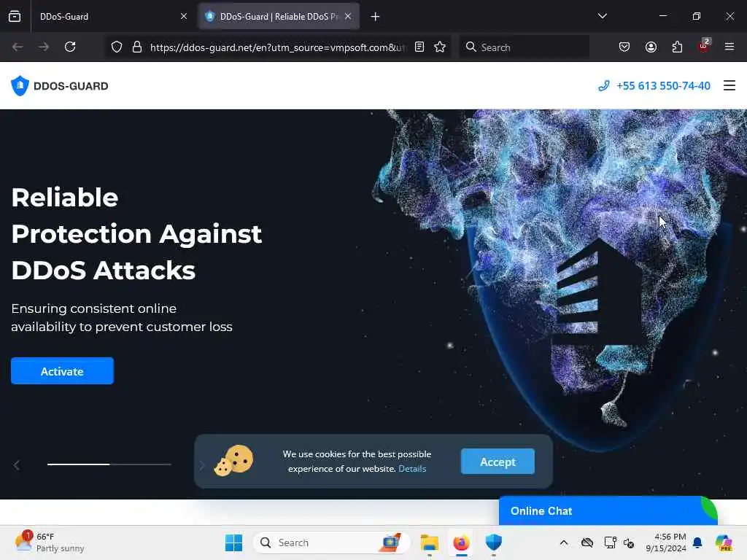Open tracking protection shield info
This screenshot has height=560, width=747.
click(x=117, y=47)
